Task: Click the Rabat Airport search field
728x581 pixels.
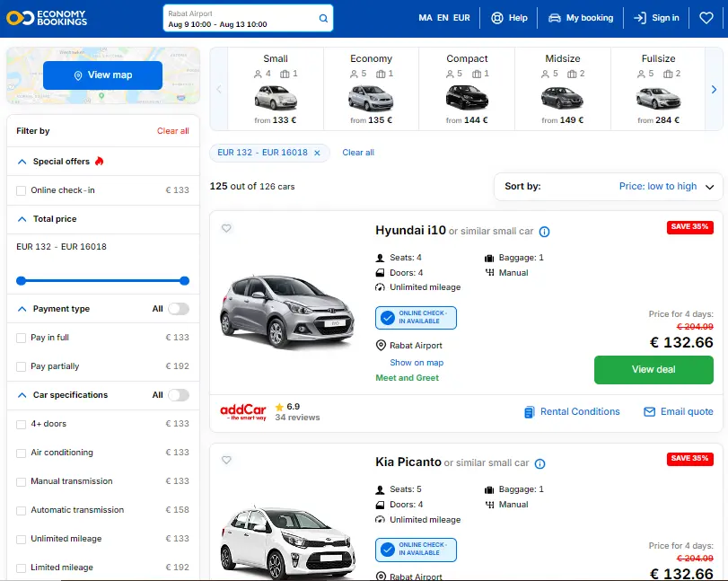Action: pyautogui.click(x=248, y=19)
